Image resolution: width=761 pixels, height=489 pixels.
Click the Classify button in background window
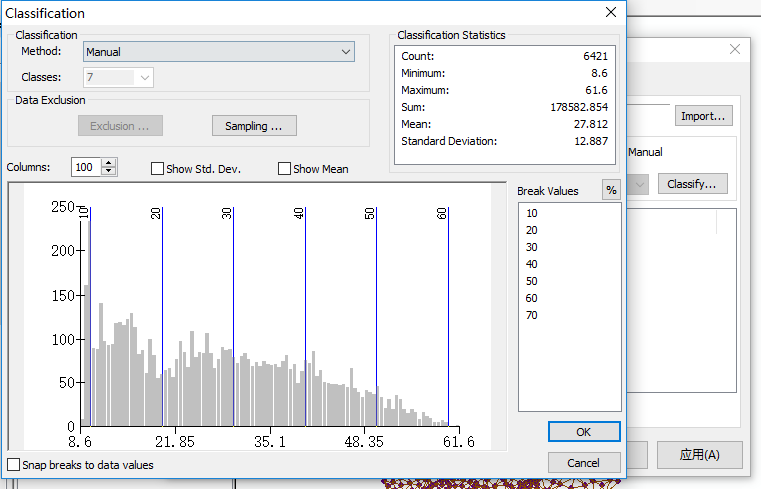pos(691,184)
